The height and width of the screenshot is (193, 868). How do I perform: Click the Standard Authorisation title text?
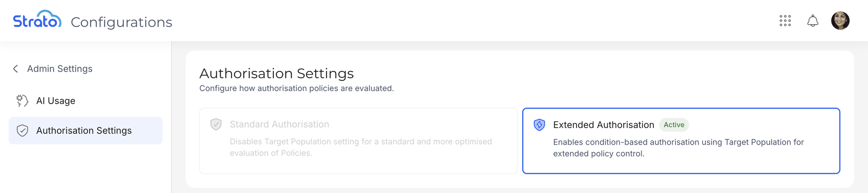point(279,124)
